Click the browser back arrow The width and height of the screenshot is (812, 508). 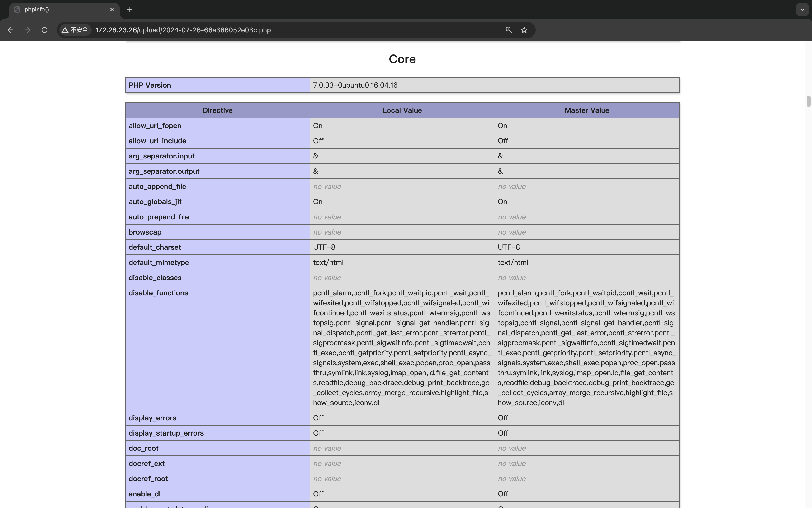10,30
